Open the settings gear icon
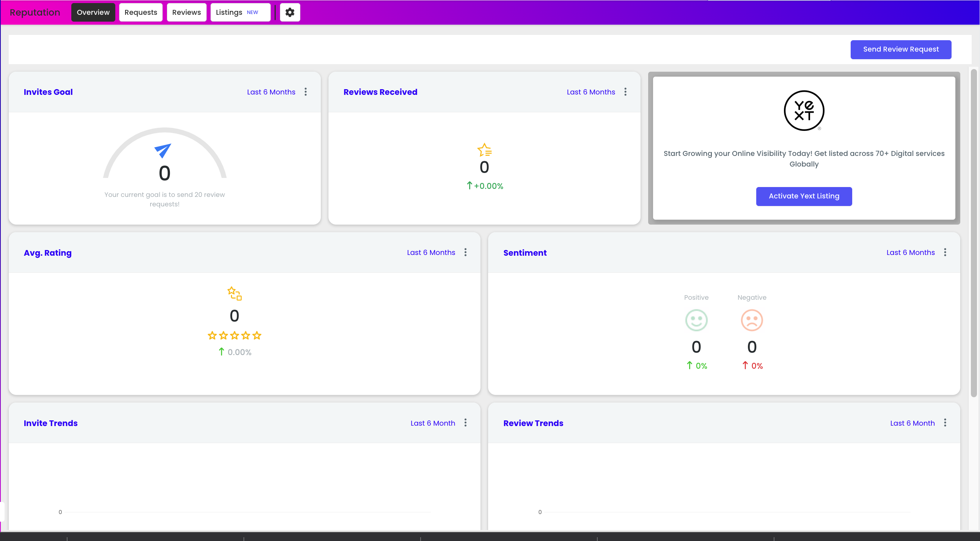 pos(290,12)
